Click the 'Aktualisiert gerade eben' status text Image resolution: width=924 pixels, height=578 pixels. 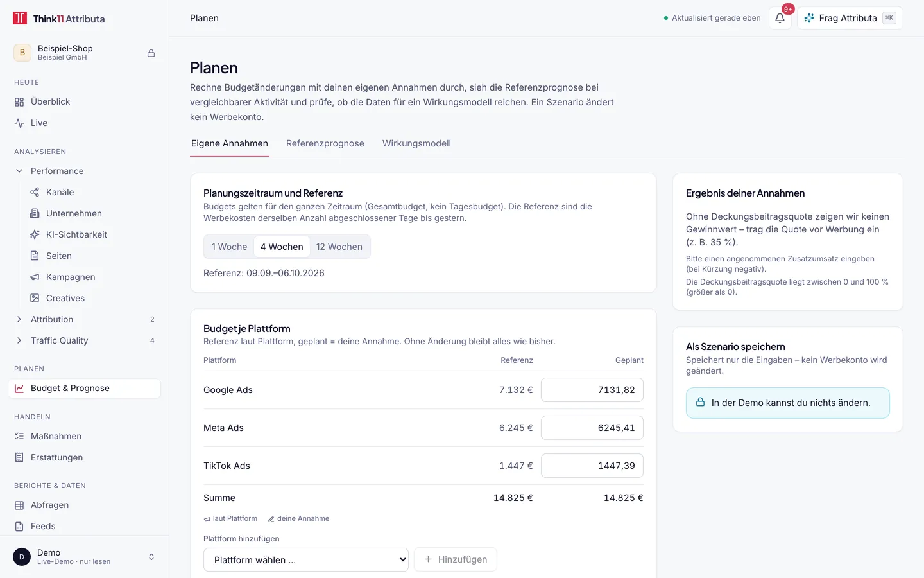coord(716,18)
